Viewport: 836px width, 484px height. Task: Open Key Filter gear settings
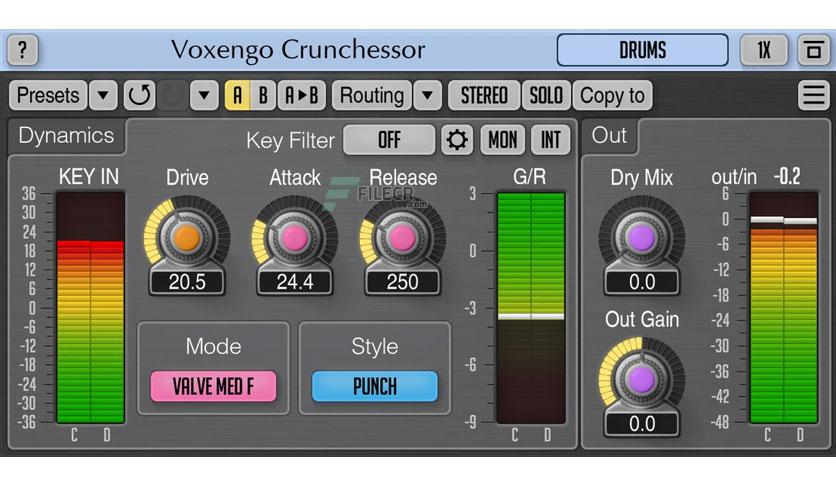457,140
